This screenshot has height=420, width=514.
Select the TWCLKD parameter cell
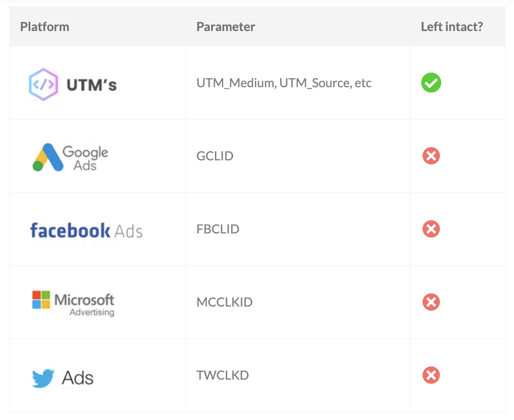[x=223, y=376]
